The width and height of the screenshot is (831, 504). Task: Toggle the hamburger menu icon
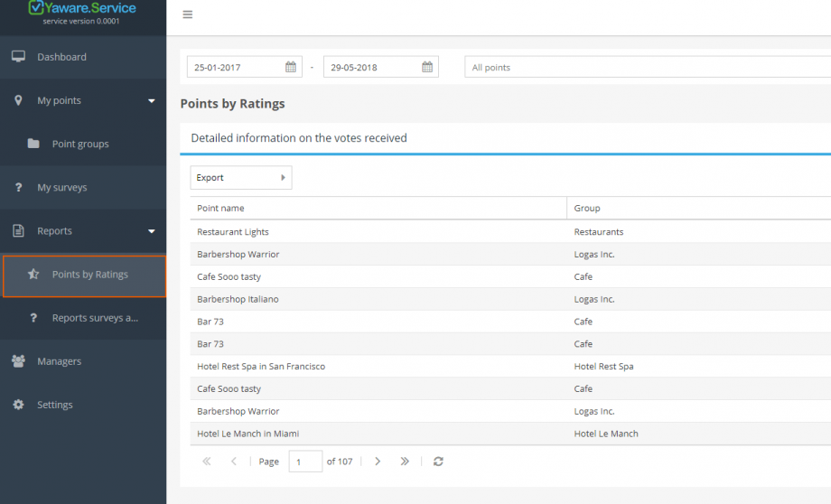tap(188, 14)
